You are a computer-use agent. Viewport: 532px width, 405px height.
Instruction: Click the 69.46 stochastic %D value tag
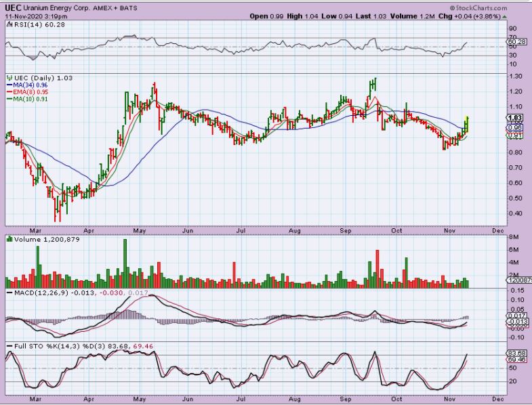click(516, 360)
